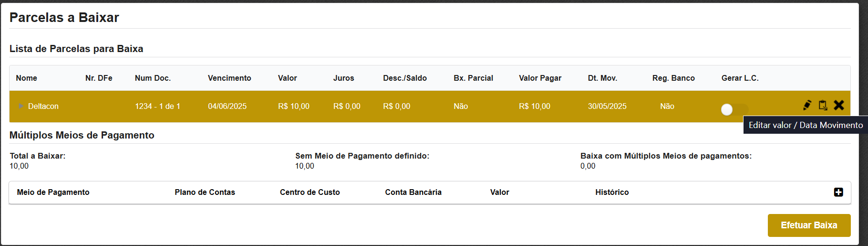868x246 pixels.
Task: Click the Reg. Banco column header
Action: [673, 78]
